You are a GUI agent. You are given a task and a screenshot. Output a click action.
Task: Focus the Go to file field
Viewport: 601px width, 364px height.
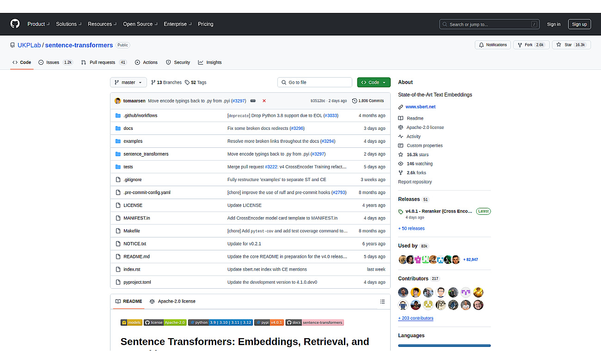pyautogui.click(x=315, y=82)
